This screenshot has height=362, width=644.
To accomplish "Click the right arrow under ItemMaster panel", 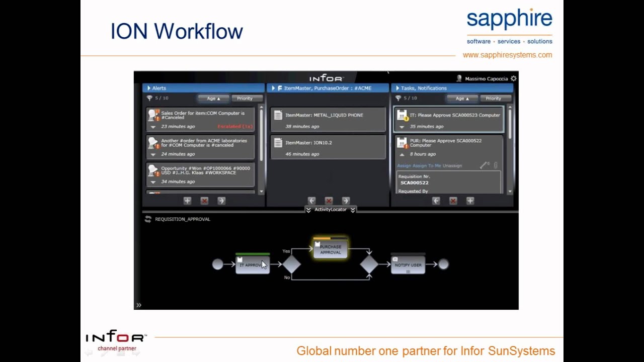I will click(x=346, y=201).
